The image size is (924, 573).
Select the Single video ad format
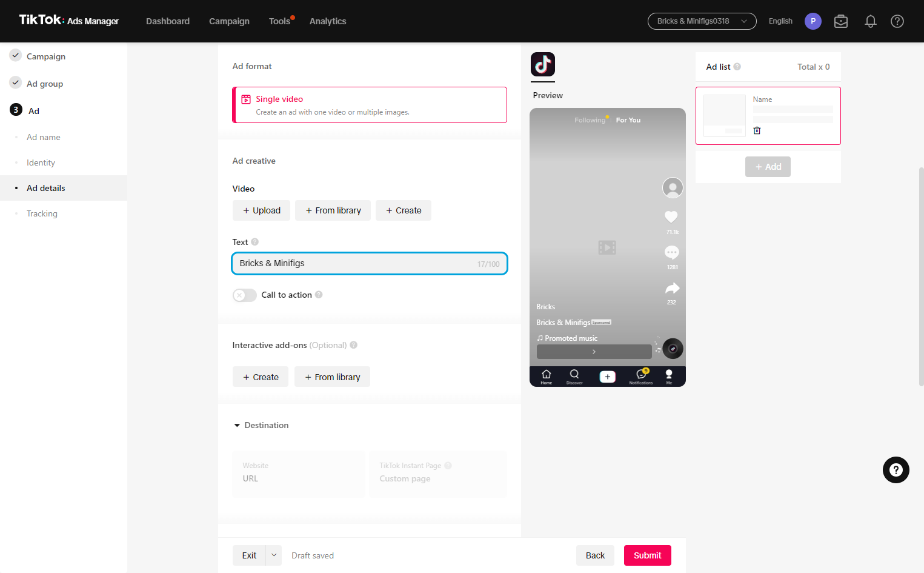pyautogui.click(x=370, y=105)
